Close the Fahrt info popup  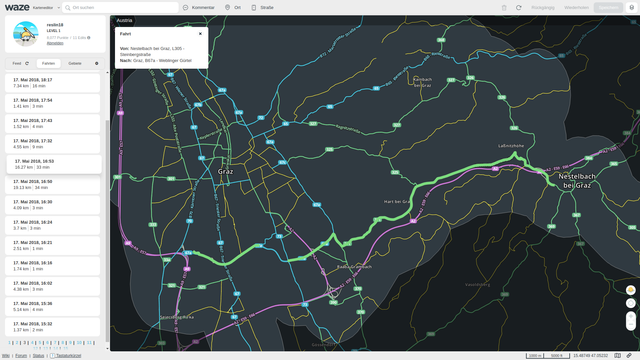(x=200, y=34)
